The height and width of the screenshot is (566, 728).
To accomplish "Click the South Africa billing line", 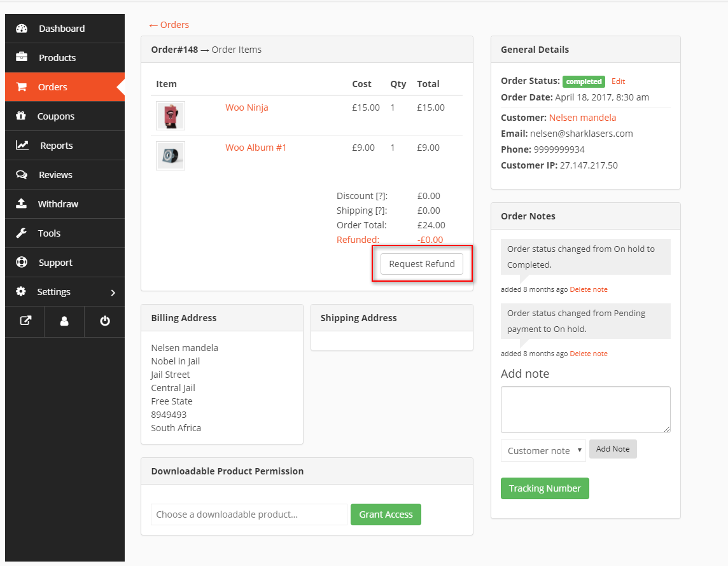I will tap(176, 428).
